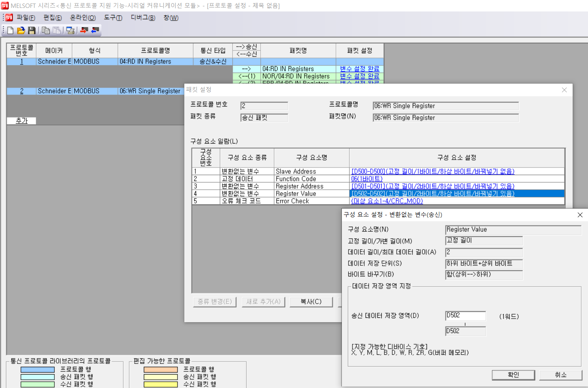
Task: Confirm with the 확인 button
Action: click(x=513, y=375)
